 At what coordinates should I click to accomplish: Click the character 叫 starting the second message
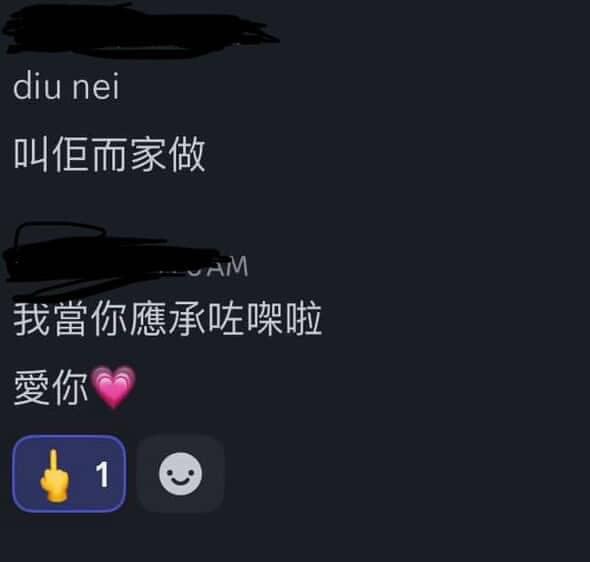pos(31,155)
